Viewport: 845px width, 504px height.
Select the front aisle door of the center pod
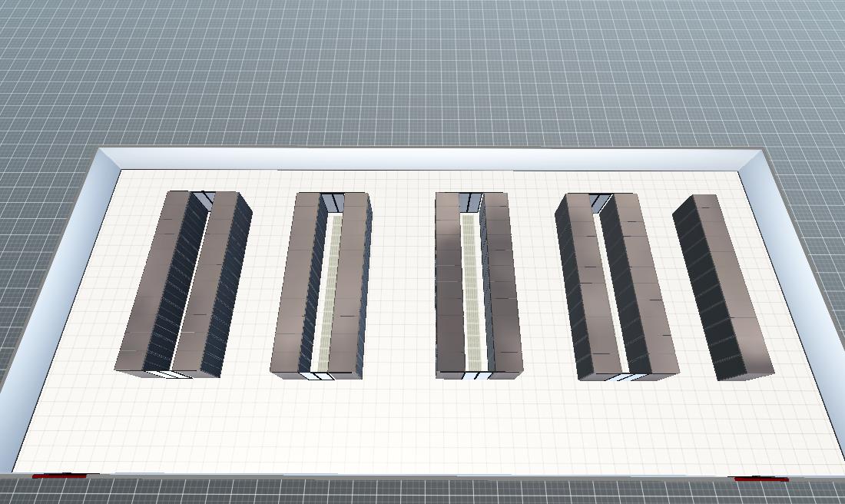click(474, 376)
